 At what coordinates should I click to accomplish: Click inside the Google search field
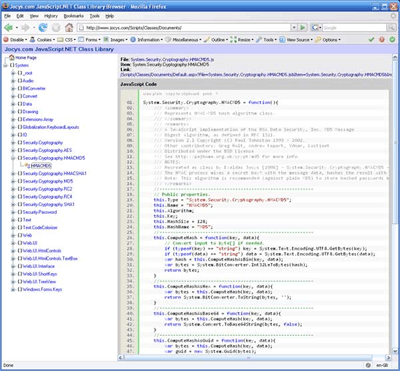click(354, 28)
